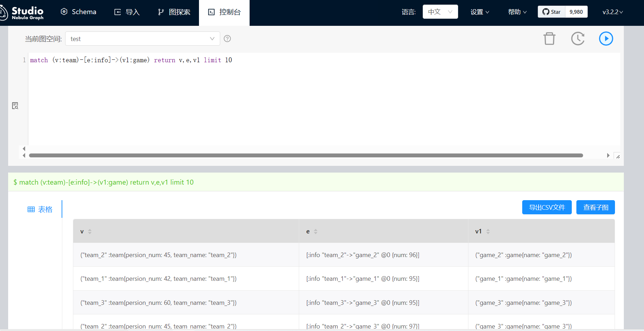
Task: Open the saved statements sidebar icon
Action: (x=15, y=106)
